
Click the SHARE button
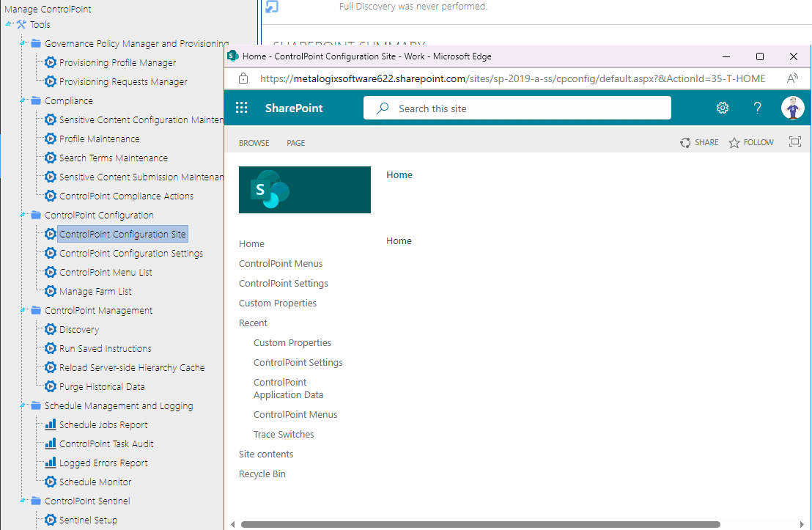(x=699, y=142)
